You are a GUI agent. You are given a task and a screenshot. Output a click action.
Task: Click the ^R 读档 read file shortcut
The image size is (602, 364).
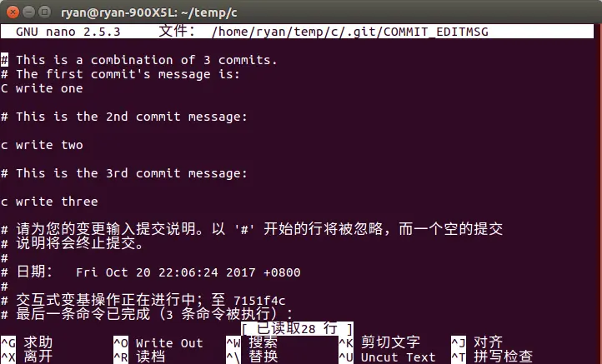139,357
